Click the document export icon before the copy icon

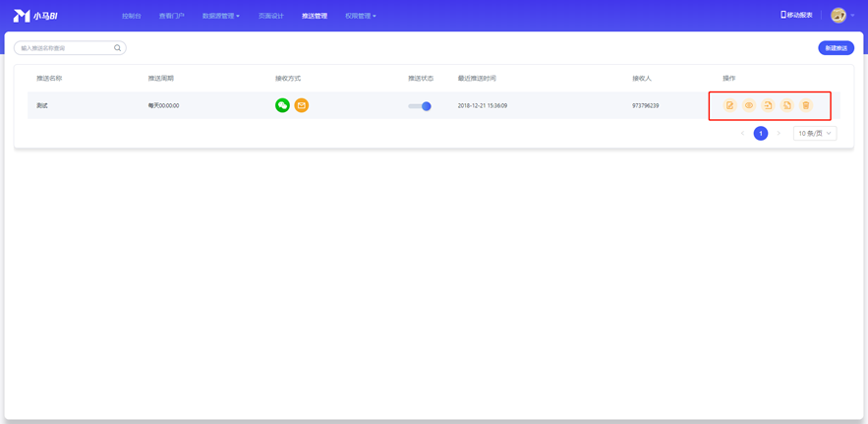768,105
